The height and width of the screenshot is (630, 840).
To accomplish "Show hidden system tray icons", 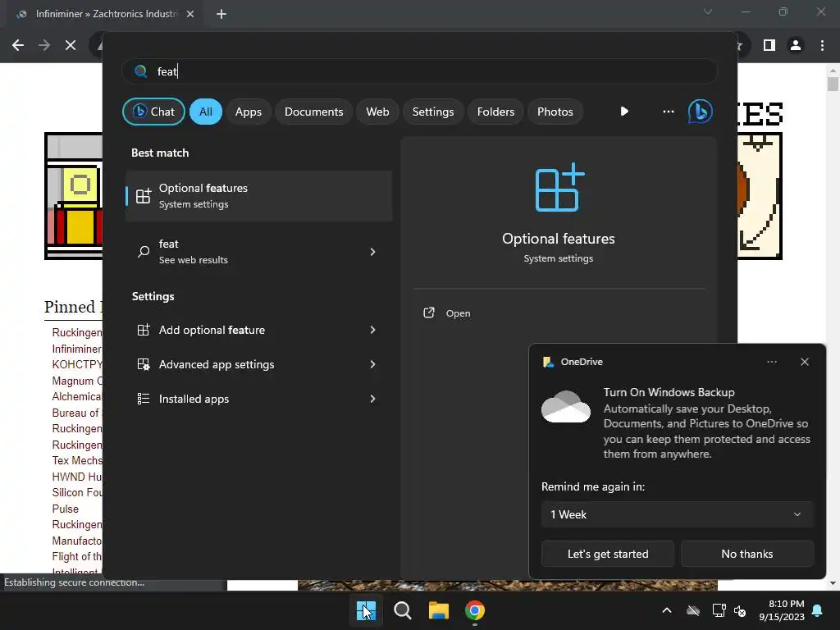I will [x=667, y=610].
